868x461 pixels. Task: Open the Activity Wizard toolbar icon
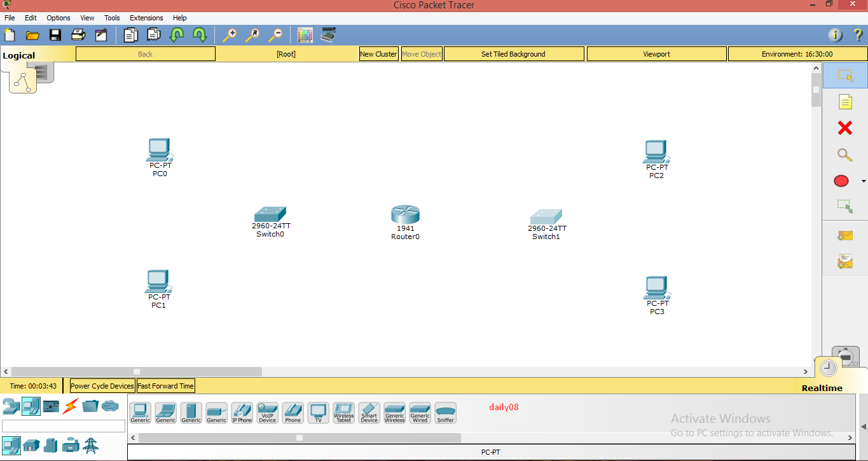(x=101, y=35)
